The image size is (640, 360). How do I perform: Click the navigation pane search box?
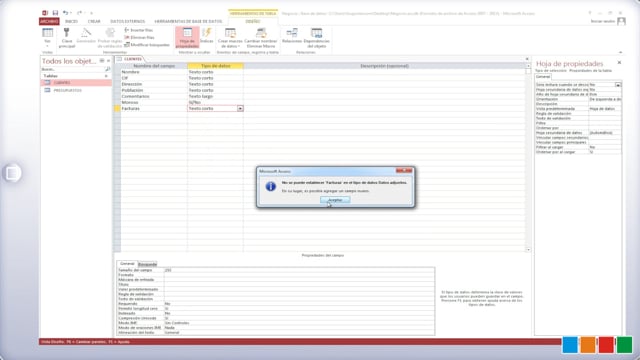click(x=73, y=69)
